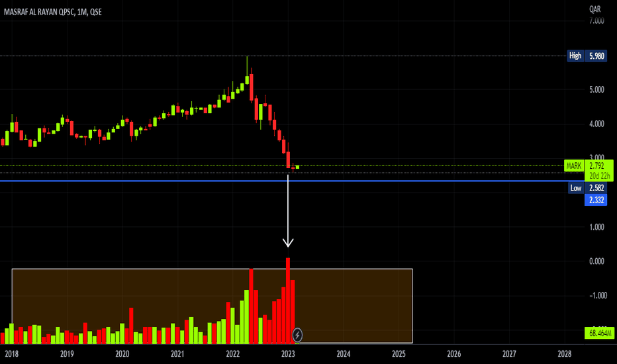This screenshot has width=617, height=364.
Task: Click the QAR currency label
Action: point(595,9)
